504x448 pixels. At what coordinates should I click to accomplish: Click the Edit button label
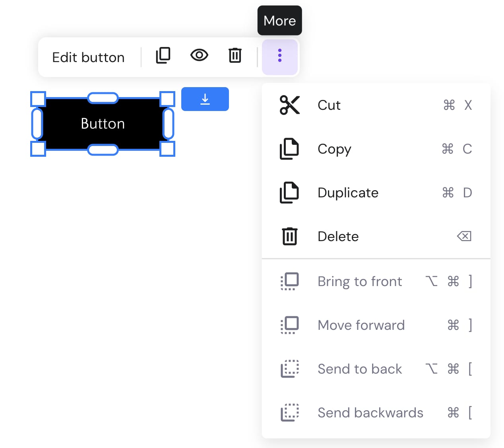pos(88,57)
